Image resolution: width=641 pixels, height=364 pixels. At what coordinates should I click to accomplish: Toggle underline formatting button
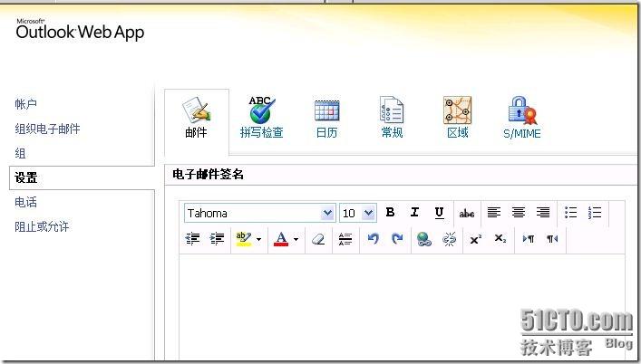tap(439, 213)
